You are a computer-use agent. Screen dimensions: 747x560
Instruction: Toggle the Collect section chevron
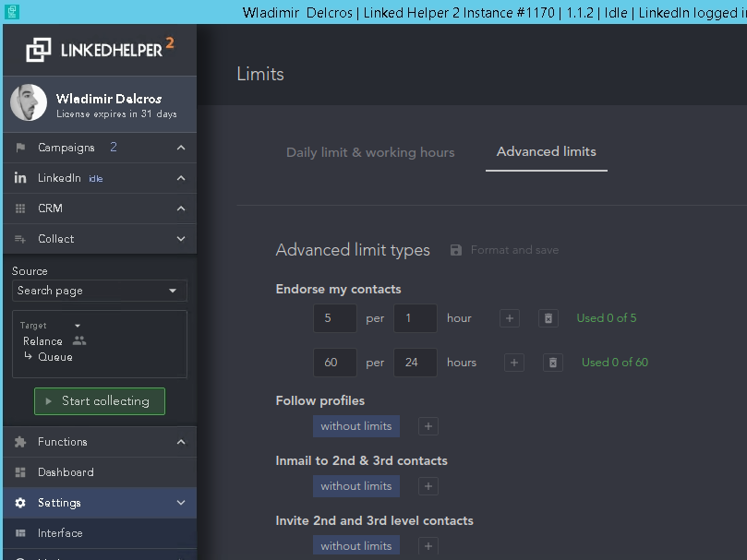(x=181, y=239)
